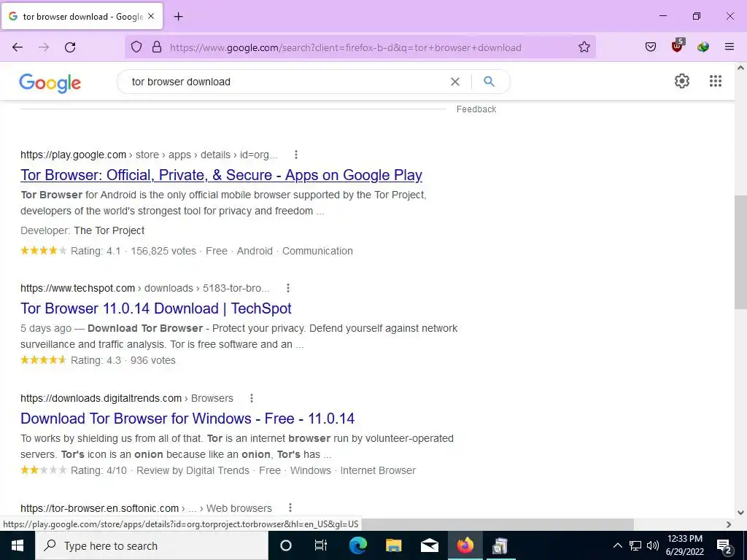The width and height of the screenshot is (747, 560).
Task: Open Tor Browser Apps on Google Play result
Action: tap(222, 175)
